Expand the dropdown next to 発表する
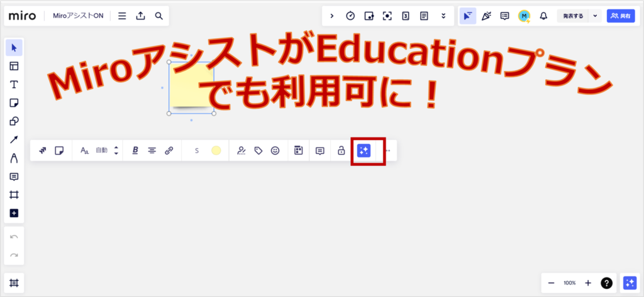644x297 pixels. click(595, 16)
